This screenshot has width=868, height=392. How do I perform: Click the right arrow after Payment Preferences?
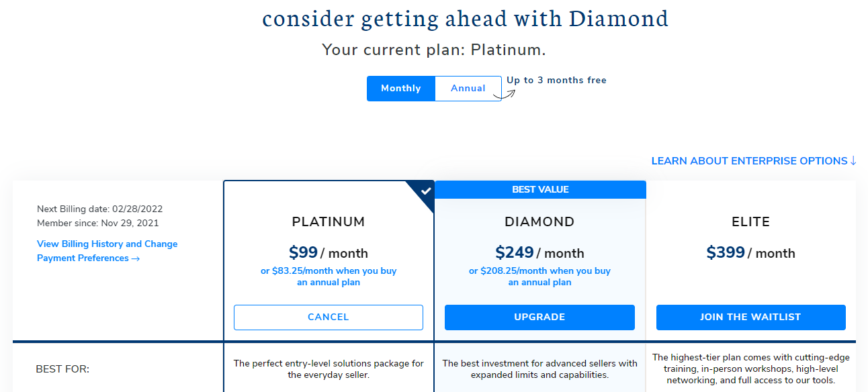click(x=136, y=258)
